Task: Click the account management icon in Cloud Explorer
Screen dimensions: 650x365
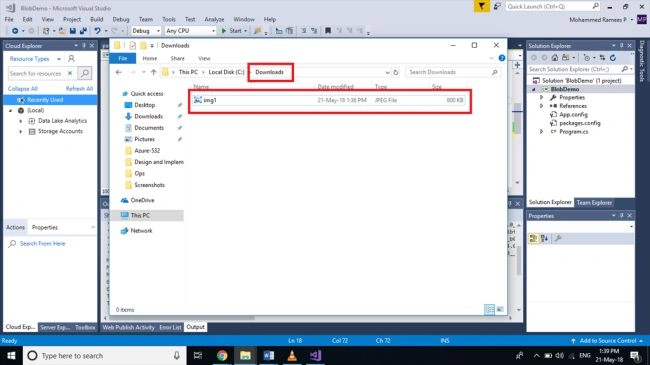Action: pyautogui.click(x=71, y=58)
